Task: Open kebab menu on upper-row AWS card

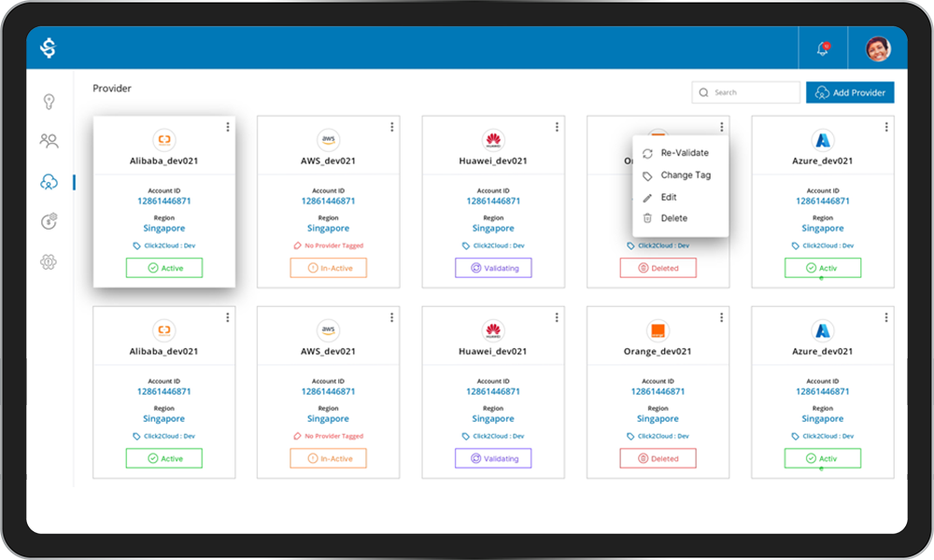Action: [x=392, y=127]
